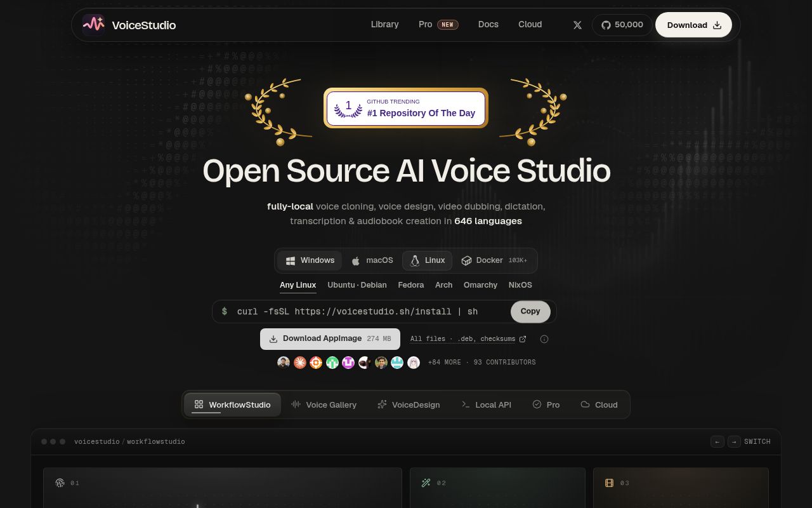Click the left arrow switch button
The height and width of the screenshot is (508, 812).
pyautogui.click(x=717, y=442)
